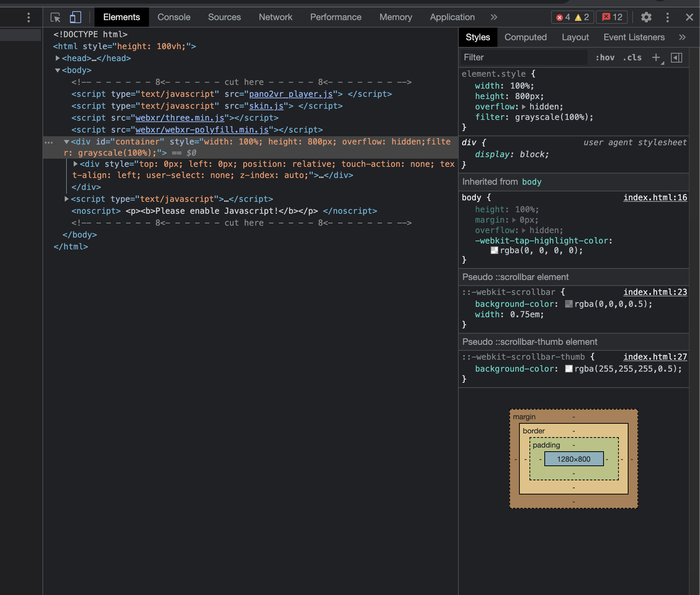Screen dimensions: 700x595
Task: Select the Styles sidebar tab
Action: [478, 37]
